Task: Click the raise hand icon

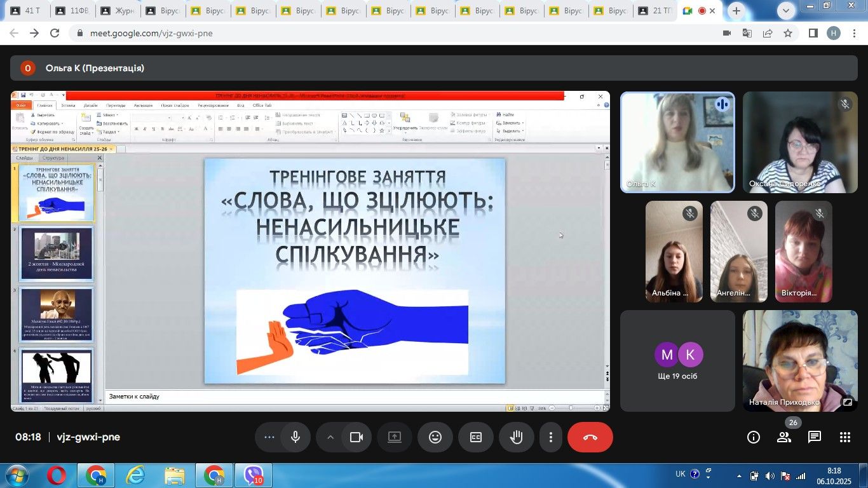Action: 516,437
